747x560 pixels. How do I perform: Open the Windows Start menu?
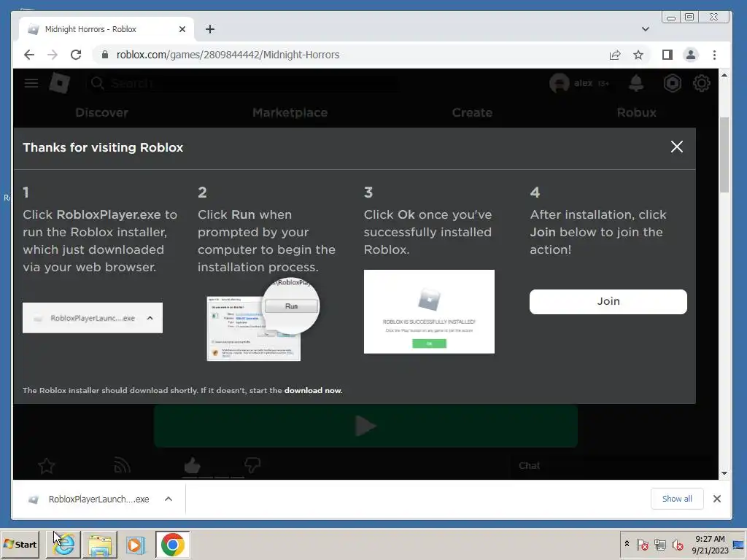(20, 544)
